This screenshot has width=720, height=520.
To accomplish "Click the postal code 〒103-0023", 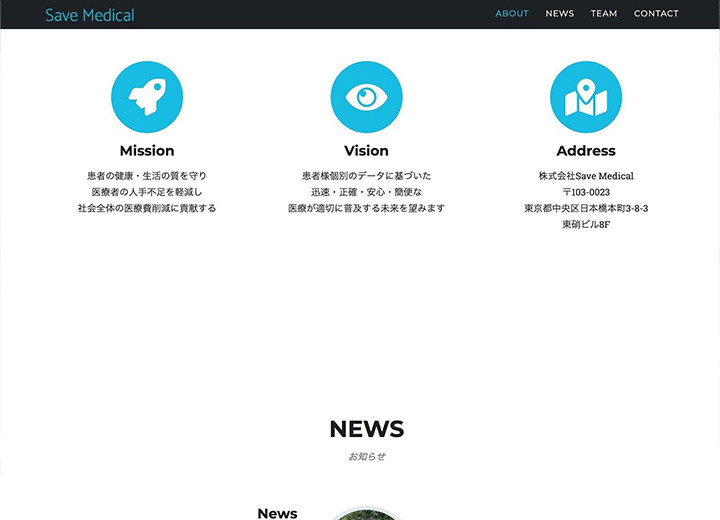I will coord(586,192).
